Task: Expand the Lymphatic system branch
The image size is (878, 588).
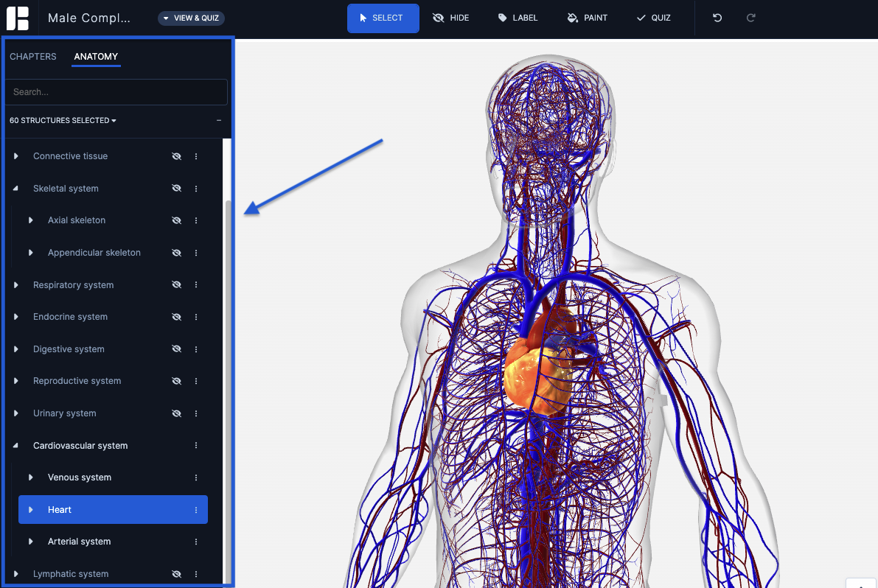Action: pyautogui.click(x=15, y=574)
